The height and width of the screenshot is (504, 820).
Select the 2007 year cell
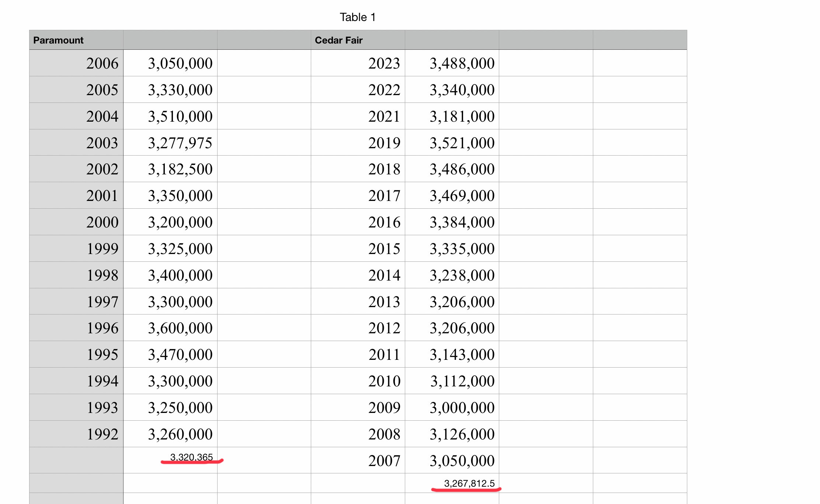click(358, 460)
